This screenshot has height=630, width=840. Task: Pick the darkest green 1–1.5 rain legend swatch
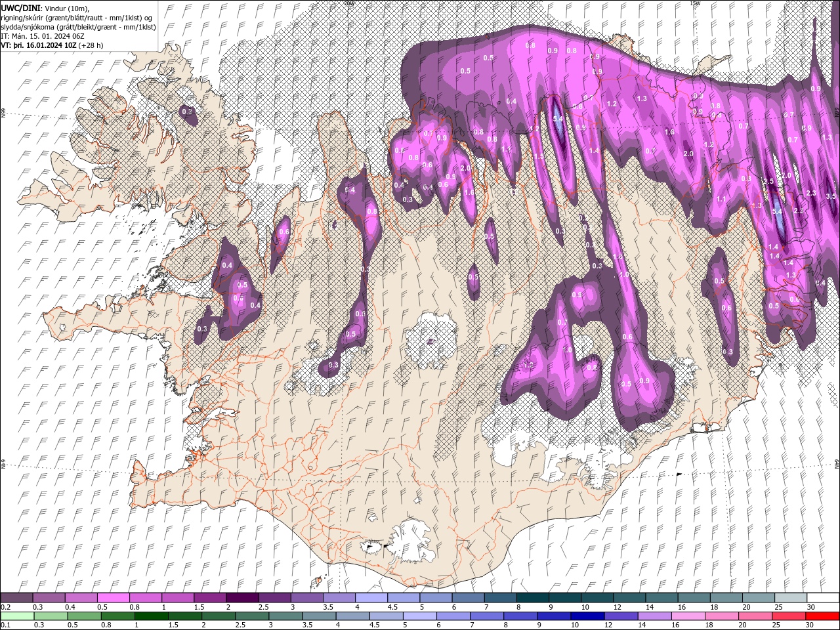pyautogui.click(x=151, y=616)
